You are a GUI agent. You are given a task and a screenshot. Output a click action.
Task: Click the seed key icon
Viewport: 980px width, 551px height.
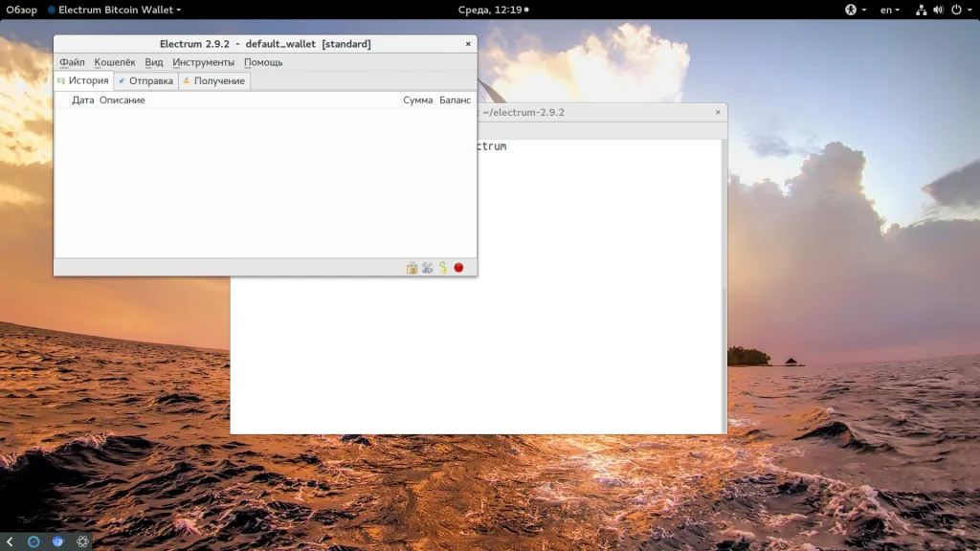click(443, 268)
